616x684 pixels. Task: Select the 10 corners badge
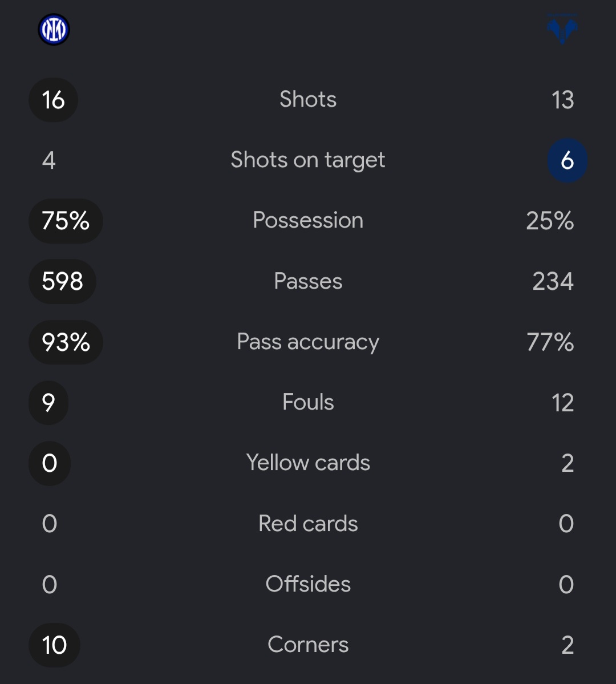pos(55,645)
